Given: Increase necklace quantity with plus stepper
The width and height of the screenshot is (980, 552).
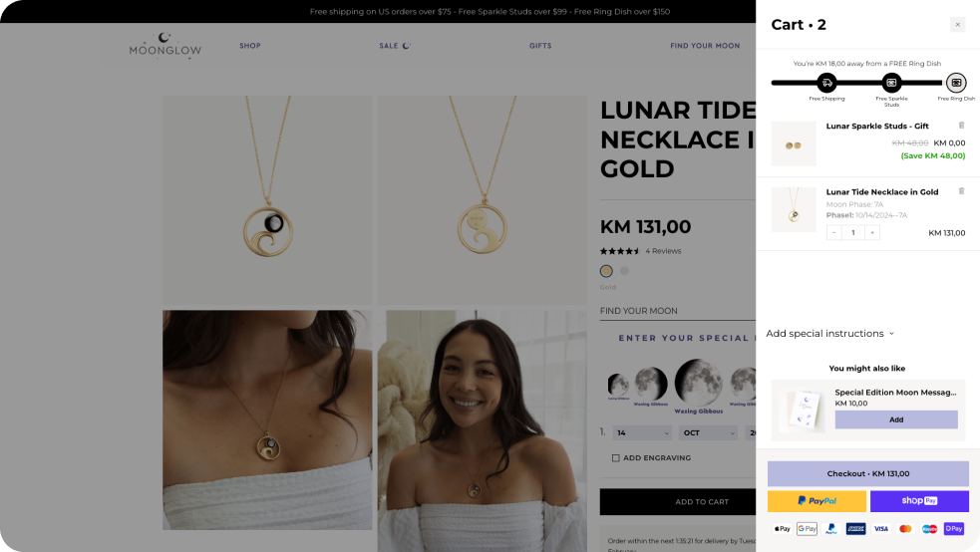Looking at the screenshot, I should (x=872, y=232).
